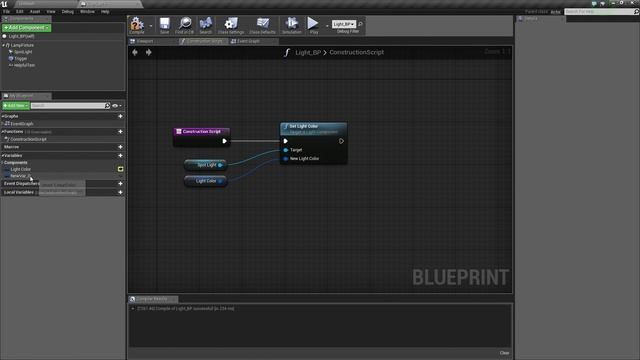Open the eye view options dropdown in My Blueprint
The image size is (640, 360).
coord(117,106)
